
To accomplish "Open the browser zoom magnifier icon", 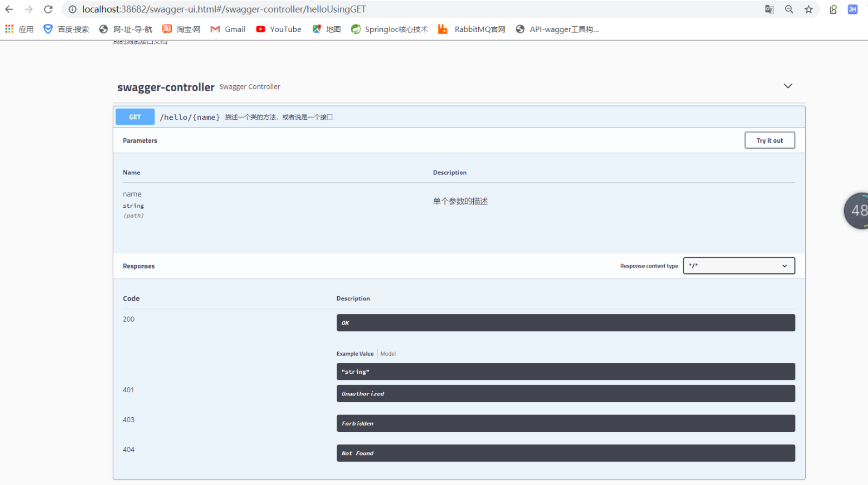I will pos(789,9).
